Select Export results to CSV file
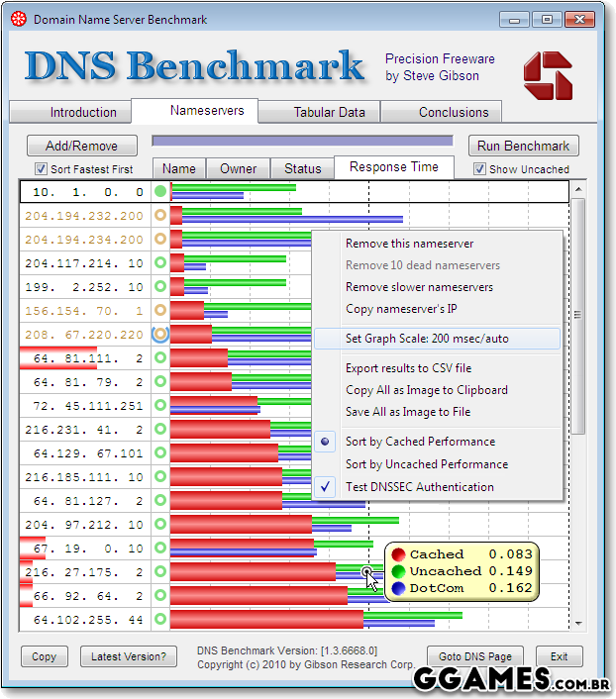The height and width of the screenshot is (699, 616). coord(408,368)
